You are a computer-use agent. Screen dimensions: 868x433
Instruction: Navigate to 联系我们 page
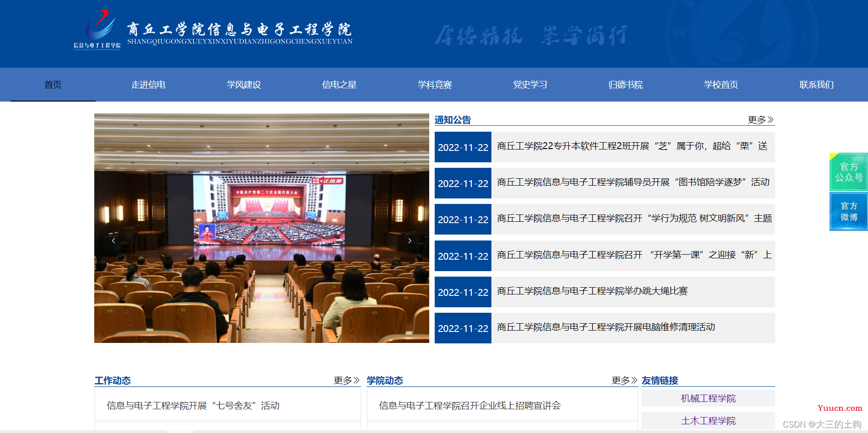(x=816, y=85)
